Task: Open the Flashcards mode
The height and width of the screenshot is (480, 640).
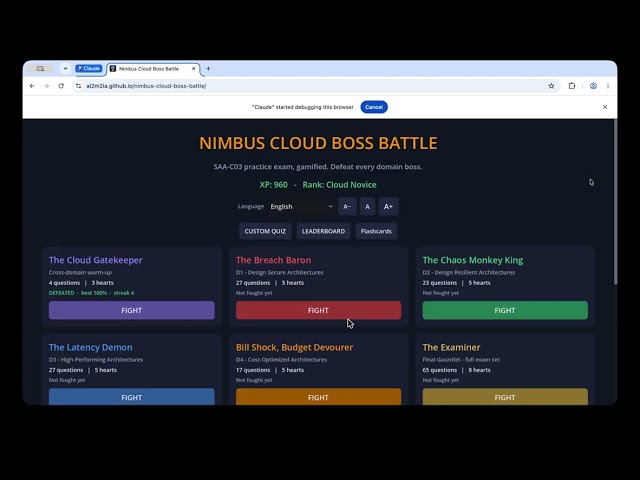Action: click(x=376, y=231)
